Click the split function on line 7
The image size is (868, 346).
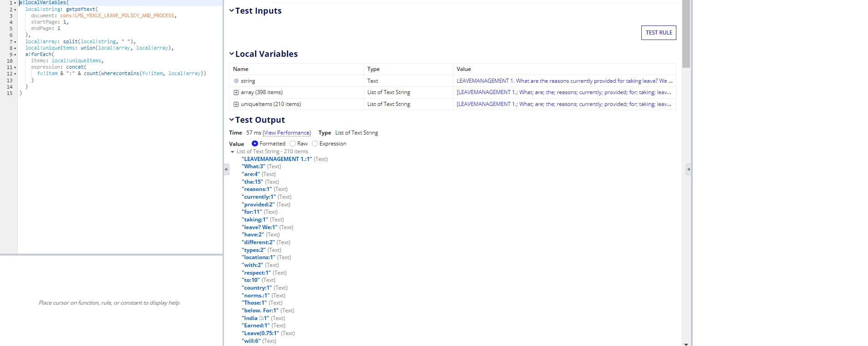[x=70, y=41]
